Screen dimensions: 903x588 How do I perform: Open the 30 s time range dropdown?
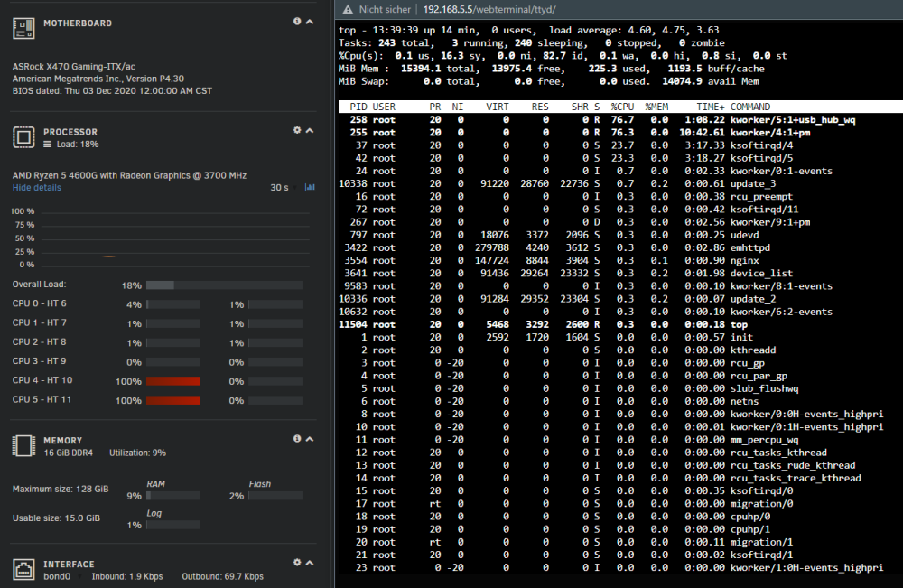(x=284, y=188)
